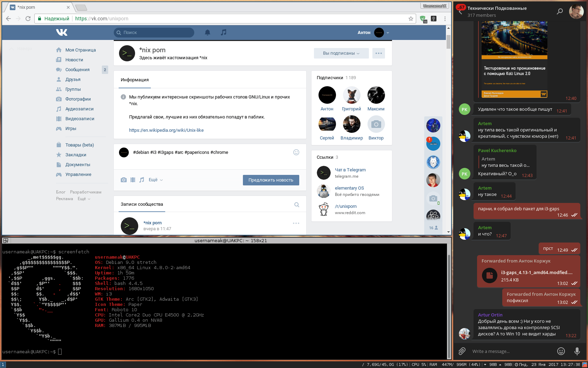Click Telegram Write a message field
588x368 pixels.
point(511,351)
